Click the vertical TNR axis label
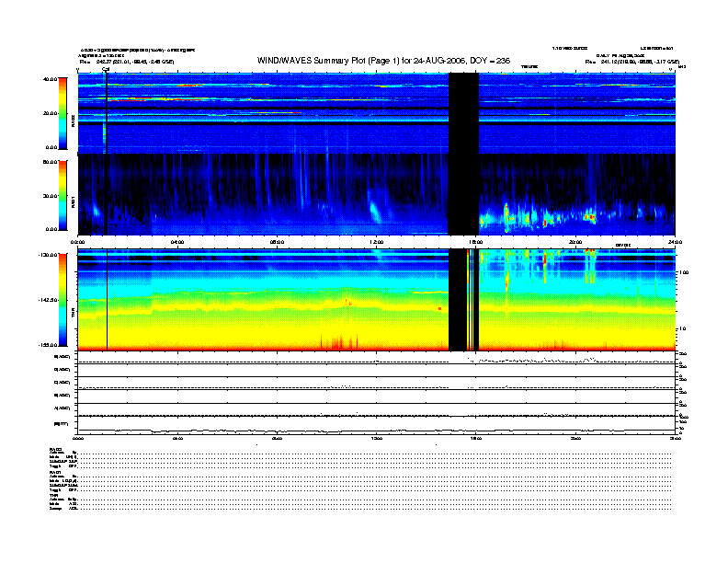Image resolution: width=728 pixels, height=563 pixels. coord(73,315)
